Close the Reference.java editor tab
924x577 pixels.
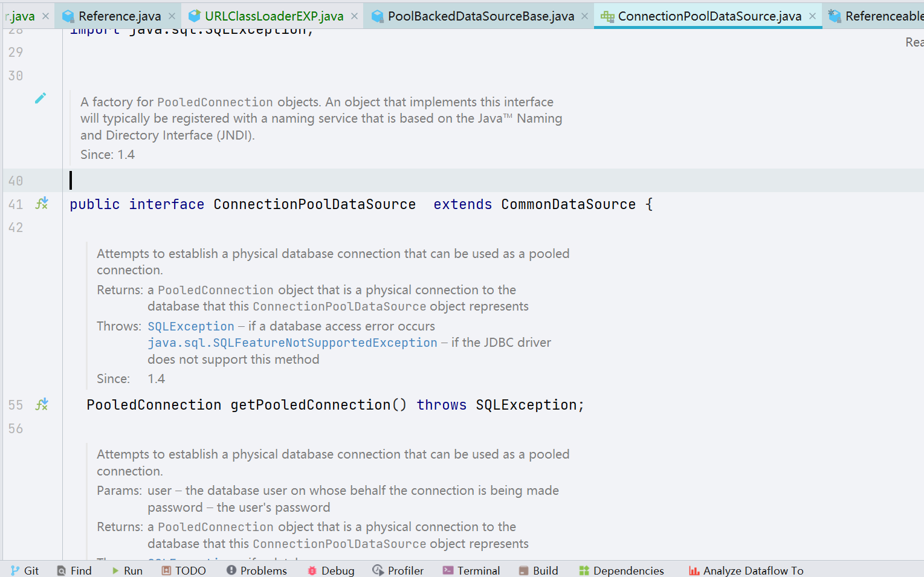click(172, 16)
